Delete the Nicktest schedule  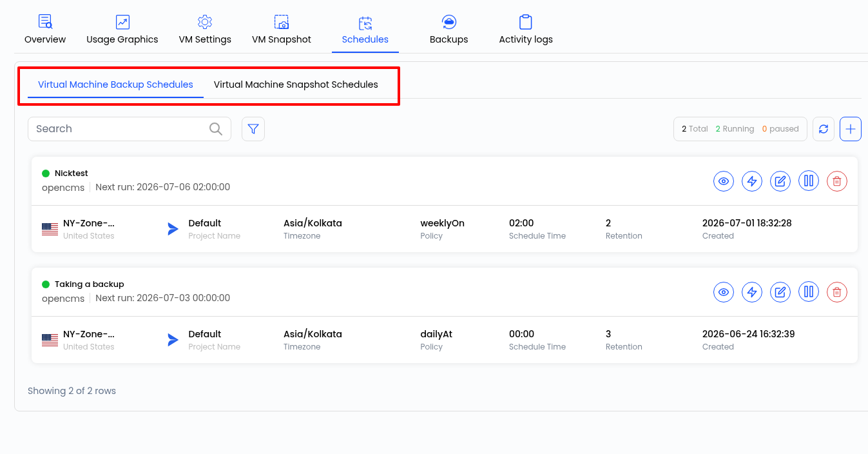pyautogui.click(x=837, y=181)
